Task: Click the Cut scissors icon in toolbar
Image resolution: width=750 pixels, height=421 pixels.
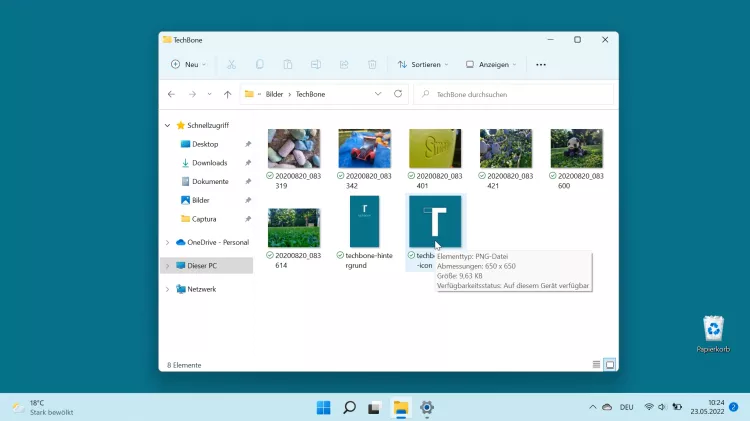Action: pyautogui.click(x=232, y=65)
